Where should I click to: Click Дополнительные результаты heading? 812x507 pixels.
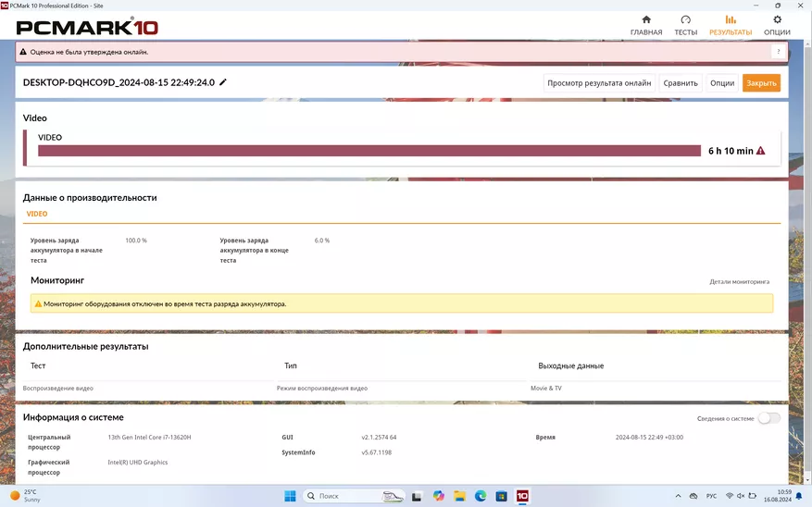pyautogui.click(x=85, y=346)
